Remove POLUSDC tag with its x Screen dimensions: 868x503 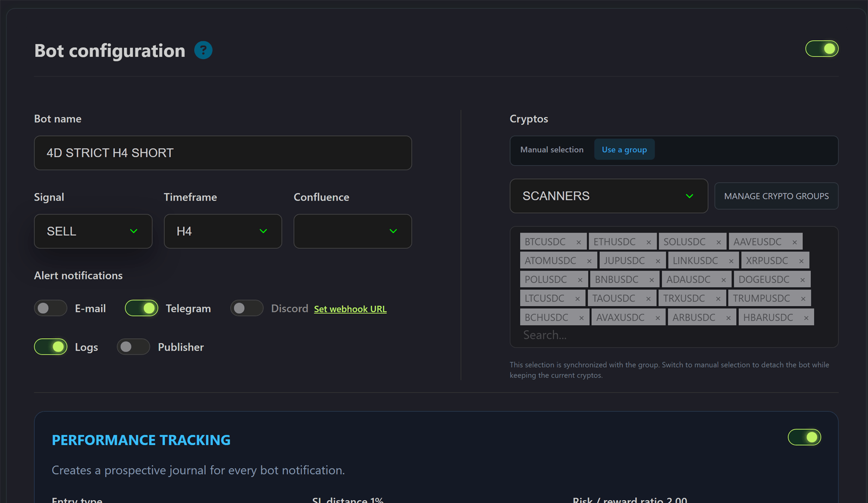click(580, 280)
